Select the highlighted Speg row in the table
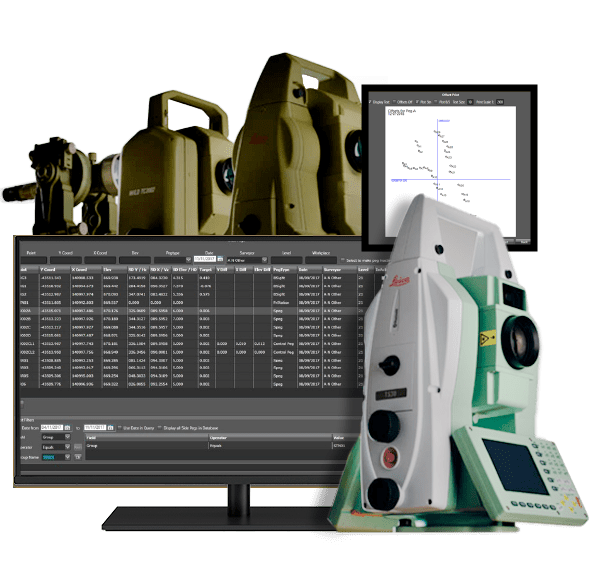Image resolution: width=591 pixels, height=578 pixels. pos(188,311)
